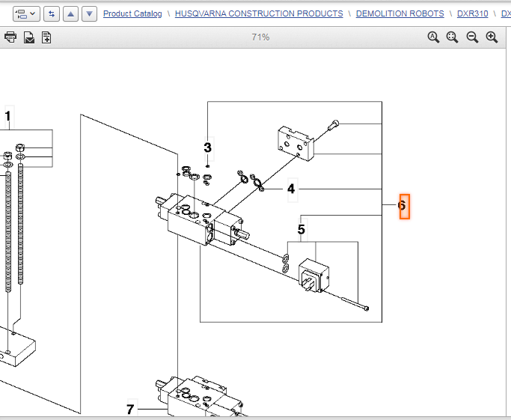This screenshot has width=511, height=420.
Task: Print the diagram with printer icon
Action: 10,37
